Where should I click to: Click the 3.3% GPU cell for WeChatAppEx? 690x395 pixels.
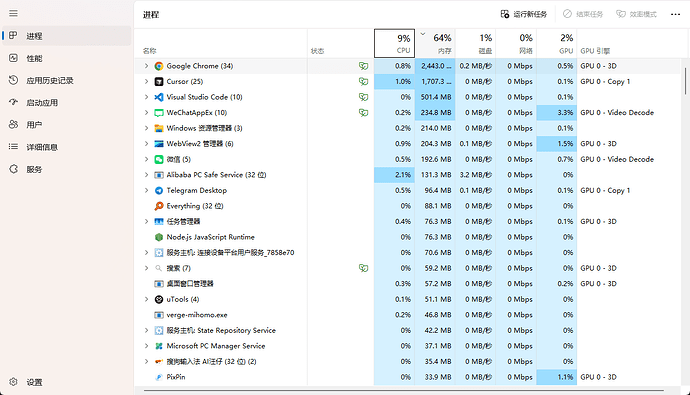pyautogui.click(x=556, y=113)
